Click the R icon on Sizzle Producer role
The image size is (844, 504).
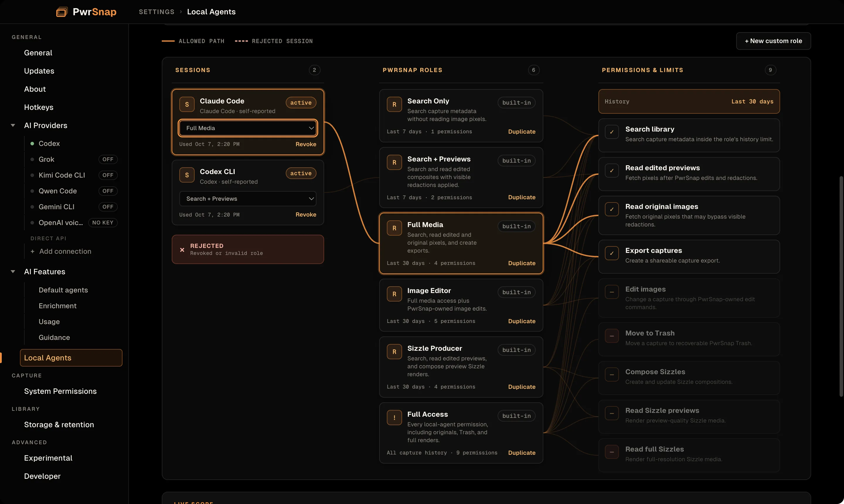coord(394,352)
